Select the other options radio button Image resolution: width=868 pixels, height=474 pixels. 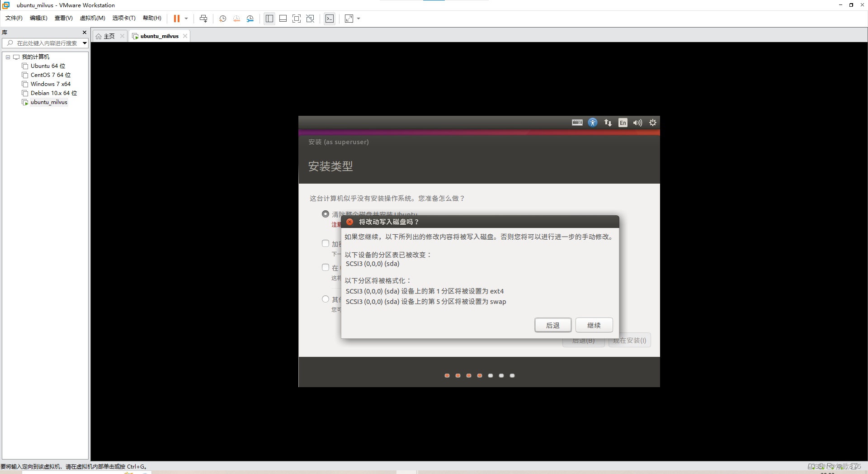[x=325, y=299]
